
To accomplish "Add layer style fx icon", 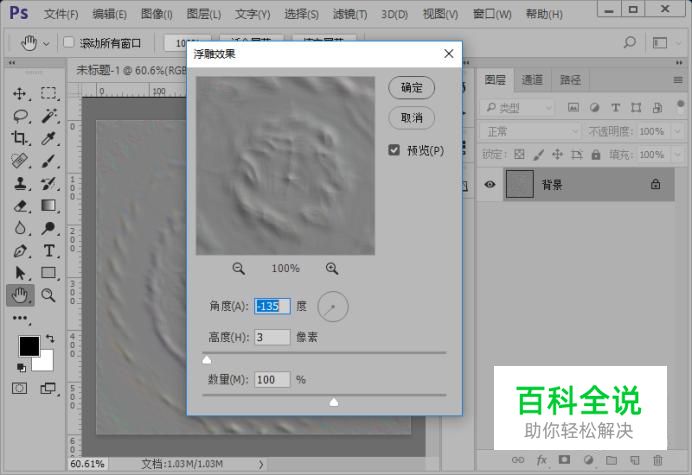I will tap(541, 460).
